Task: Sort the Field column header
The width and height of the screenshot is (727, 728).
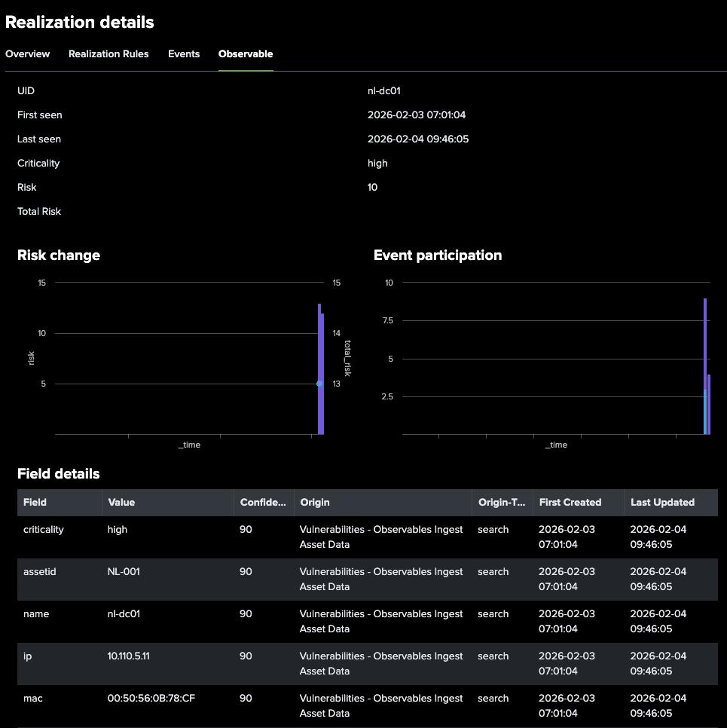Action: click(x=33, y=502)
